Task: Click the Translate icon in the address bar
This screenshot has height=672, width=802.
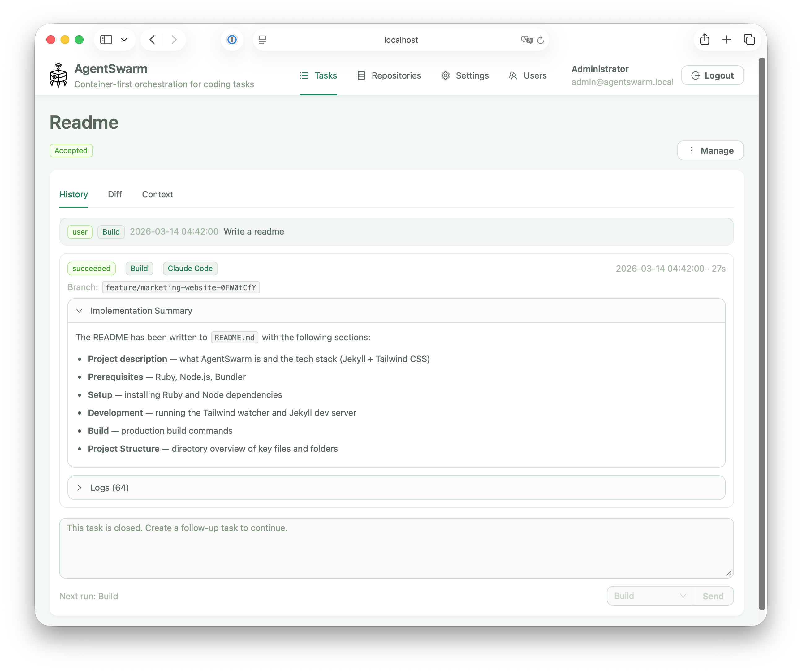Action: 526,40
